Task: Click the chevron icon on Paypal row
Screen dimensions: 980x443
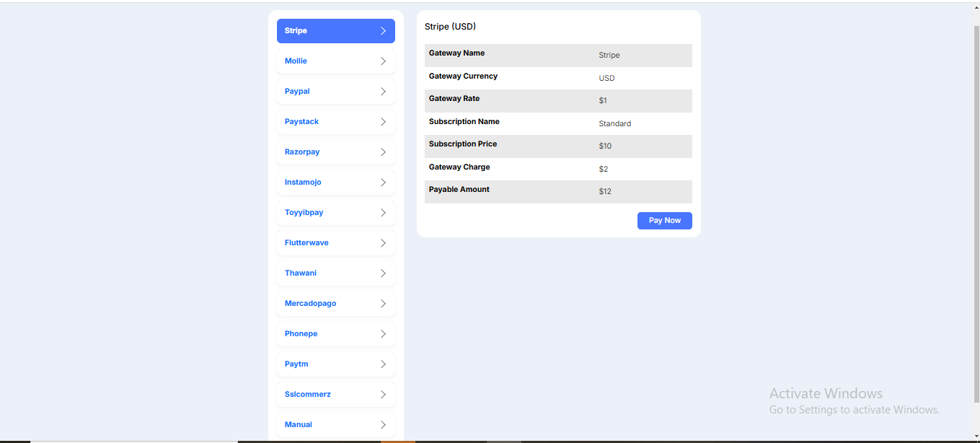Action: point(383,92)
